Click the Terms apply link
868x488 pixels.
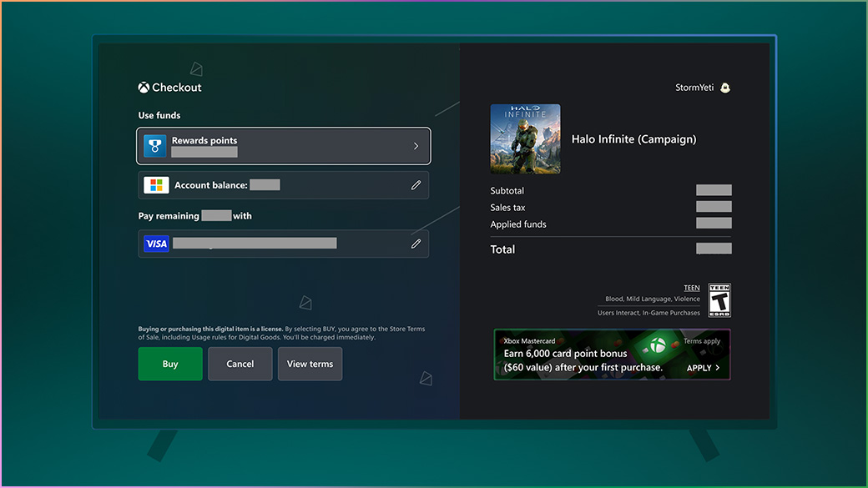(704, 341)
